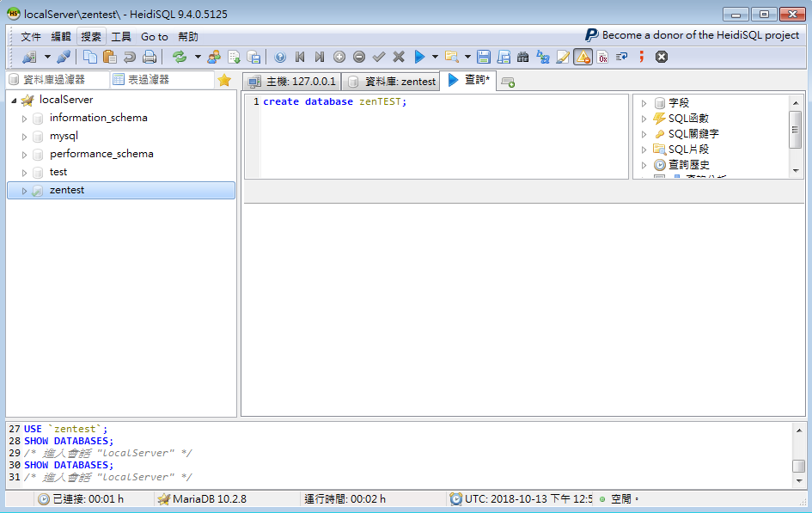The width and height of the screenshot is (812, 513).
Task: Go to first row icon
Action: click(300, 57)
